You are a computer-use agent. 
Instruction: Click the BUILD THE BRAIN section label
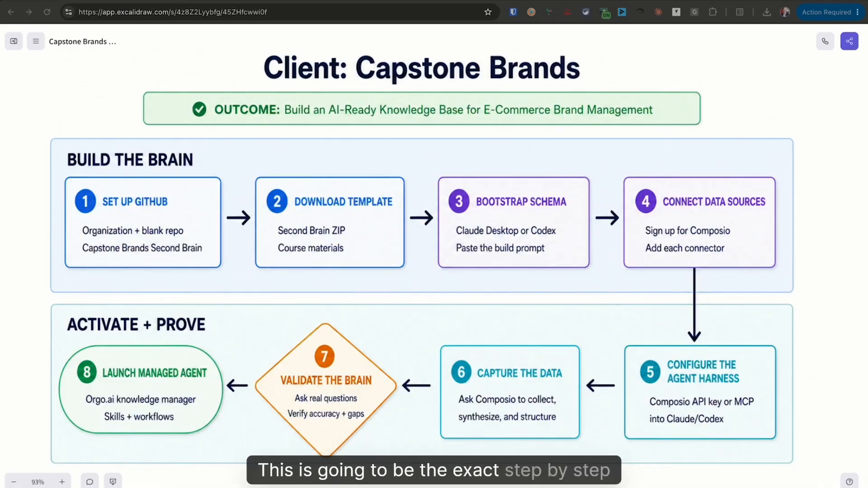coord(130,160)
